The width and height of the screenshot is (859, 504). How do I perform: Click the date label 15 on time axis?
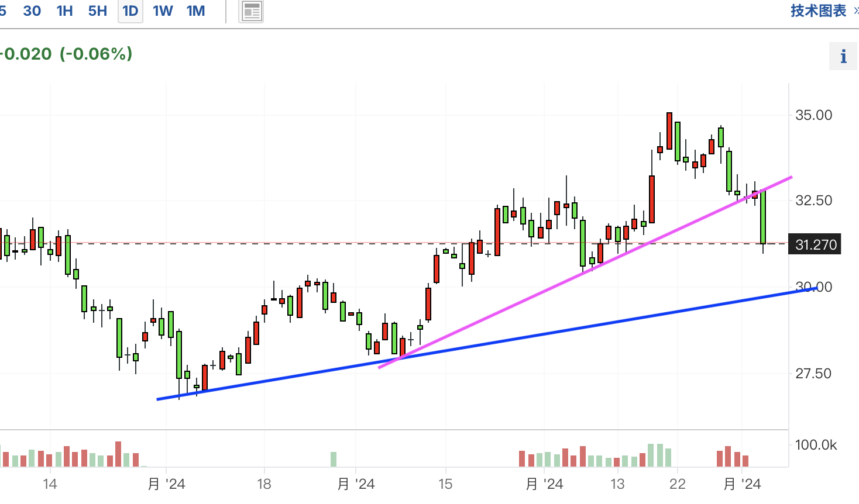[x=445, y=484]
